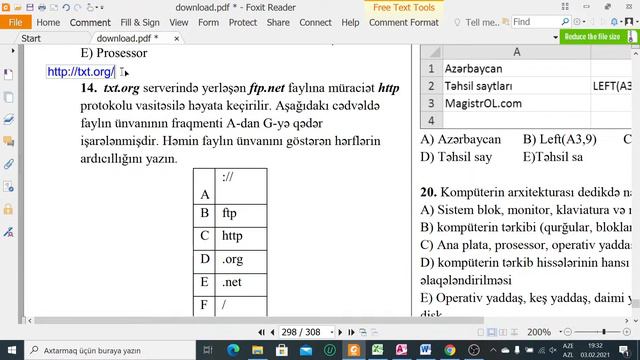The width and height of the screenshot is (640, 360).
Task: Click the search magnifier icon in Find box
Action: pos(565,22)
